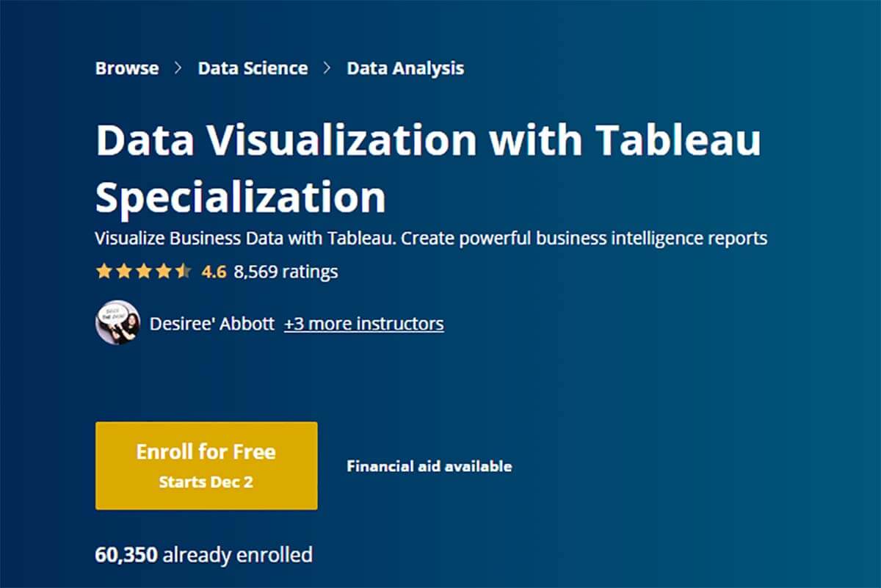The height and width of the screenshot is (588, 881).
Task: Click the second rating star
Action: 124,272
